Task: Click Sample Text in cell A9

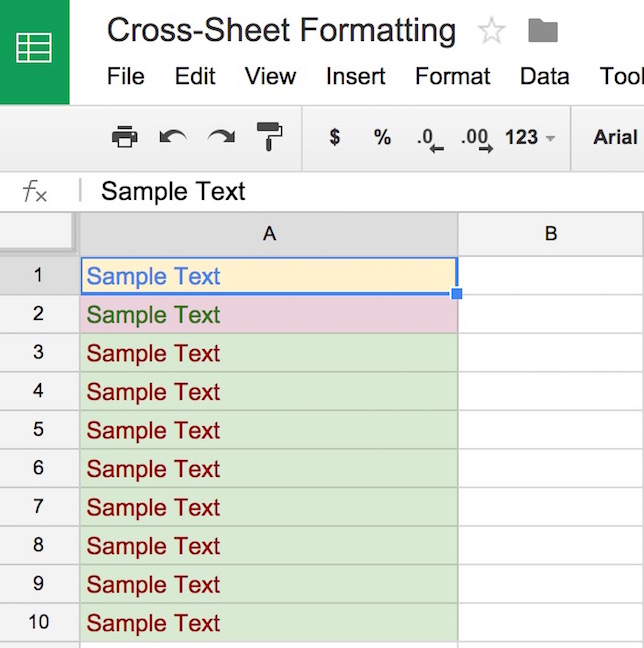Action: click(x=153, y=584)
